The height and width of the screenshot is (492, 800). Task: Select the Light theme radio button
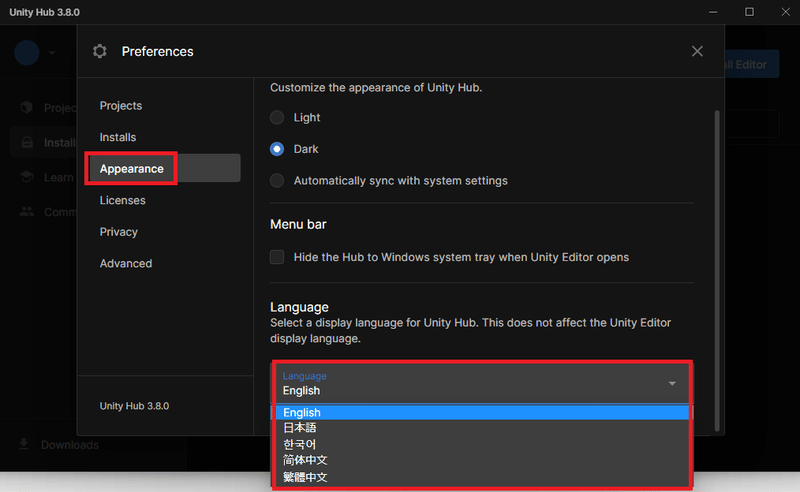(x=277, y=117)
